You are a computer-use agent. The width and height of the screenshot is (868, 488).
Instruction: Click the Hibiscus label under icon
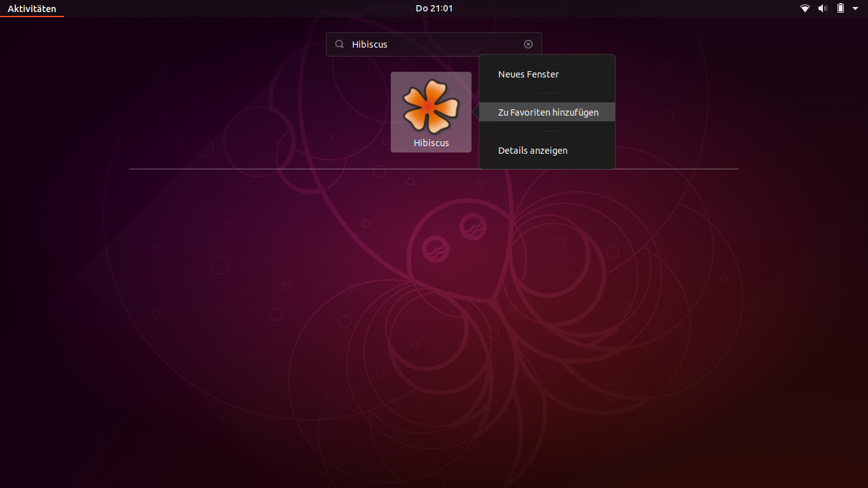pyautogui.click(x=431, y=143)
